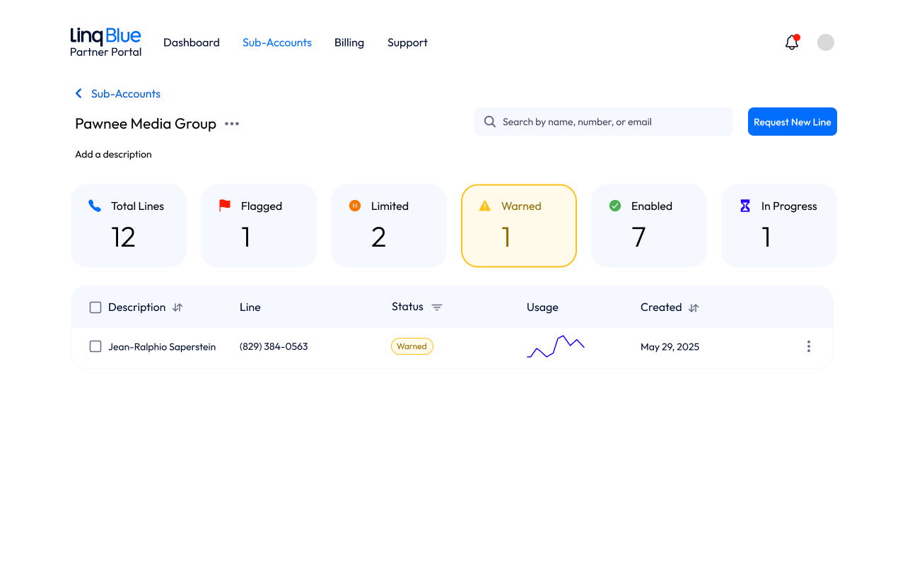Click the Jean-Ralphio Saperstein description

pyautogui.click(x=162, y=347)
